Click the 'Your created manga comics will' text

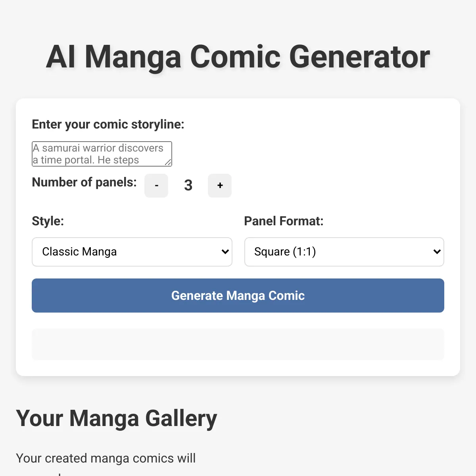tap(106, 458)
